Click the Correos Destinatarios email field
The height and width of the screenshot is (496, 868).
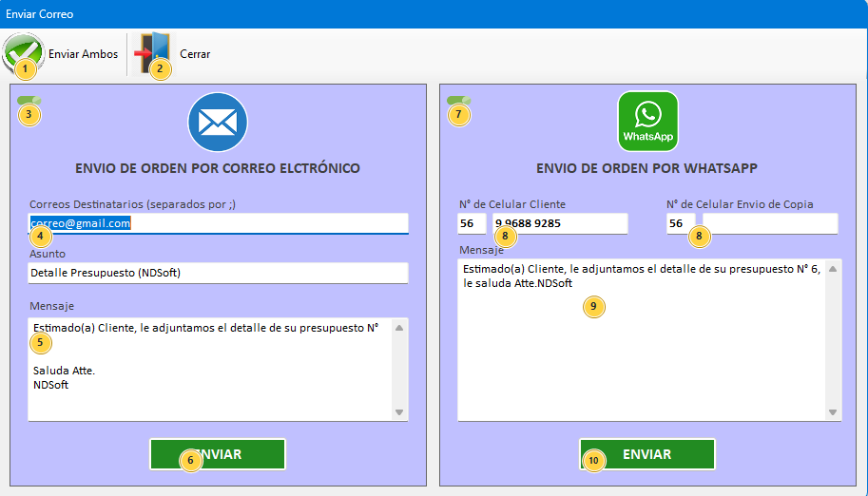[218, 223]
